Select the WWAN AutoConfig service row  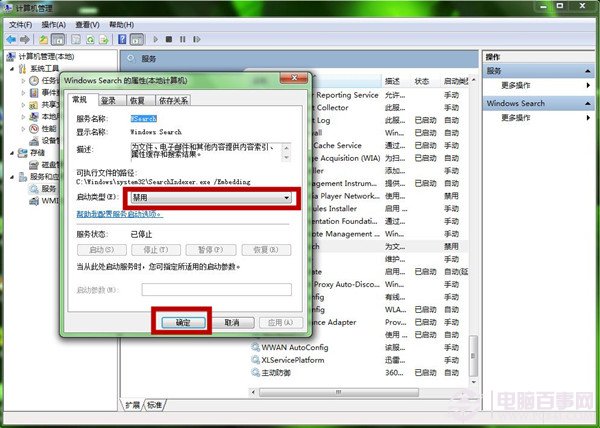(358, 347)
